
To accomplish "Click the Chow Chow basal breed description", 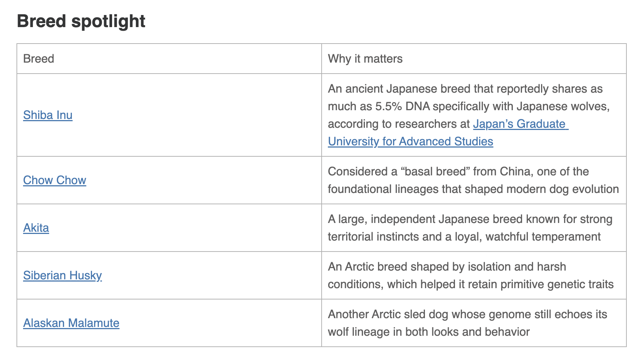I will tap(473, 180).
